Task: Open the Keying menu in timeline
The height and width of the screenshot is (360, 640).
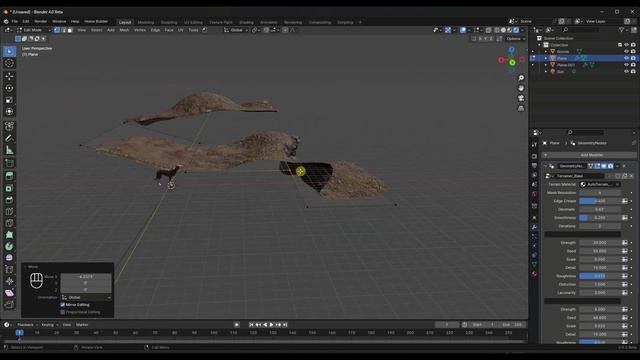Action: [49, 325]
